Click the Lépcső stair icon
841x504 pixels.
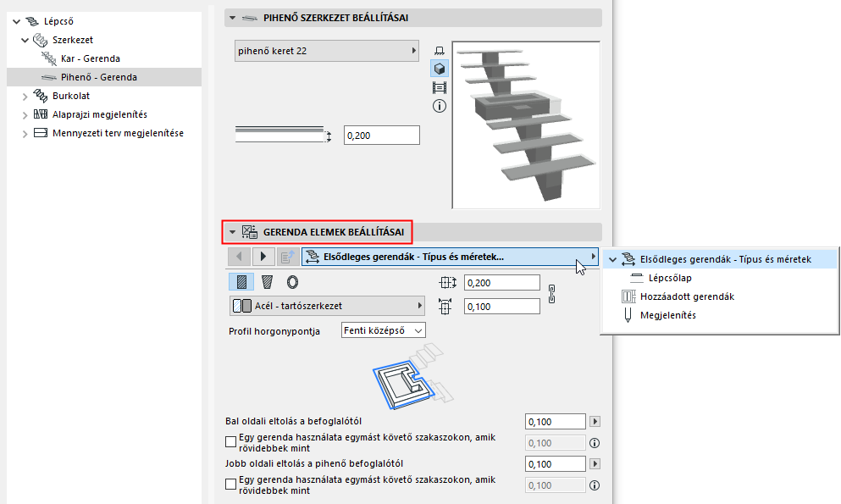click(x=33, y=21)
